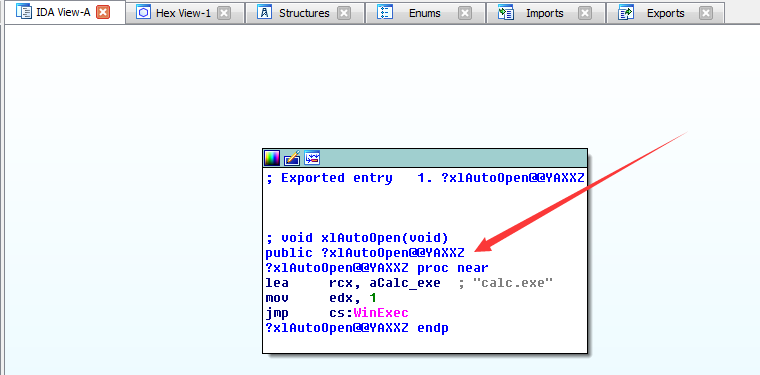Show the Exports tab

tap(665, 13)
